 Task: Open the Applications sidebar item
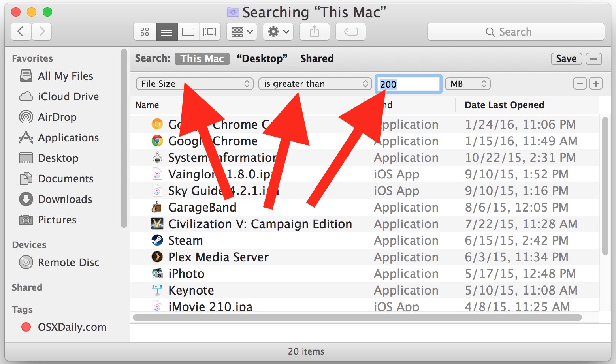(x=68, y=137)
